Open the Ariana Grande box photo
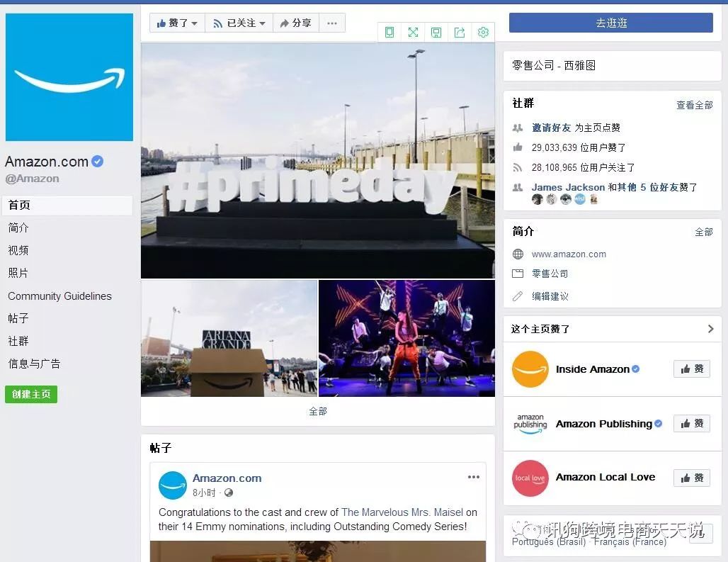 point(229,338)
